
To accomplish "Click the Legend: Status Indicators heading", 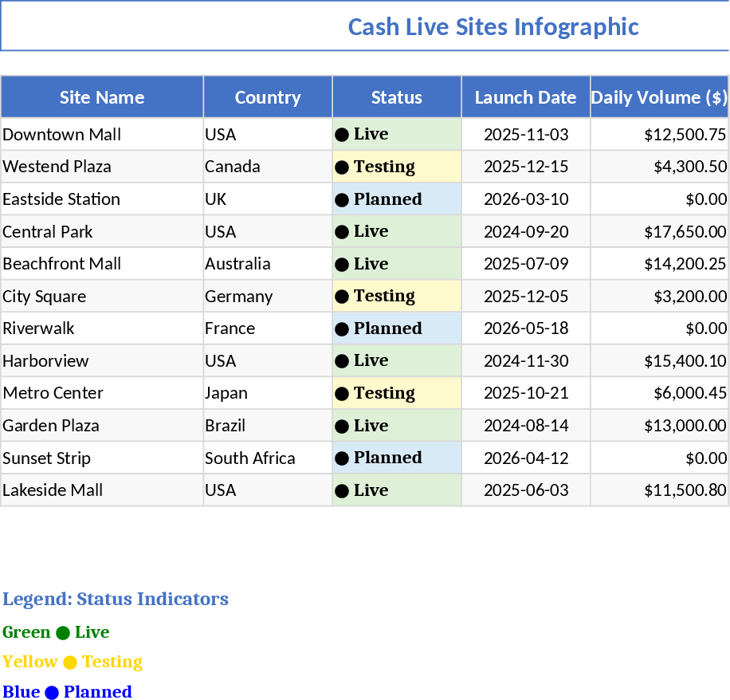I will coord(116,600).
